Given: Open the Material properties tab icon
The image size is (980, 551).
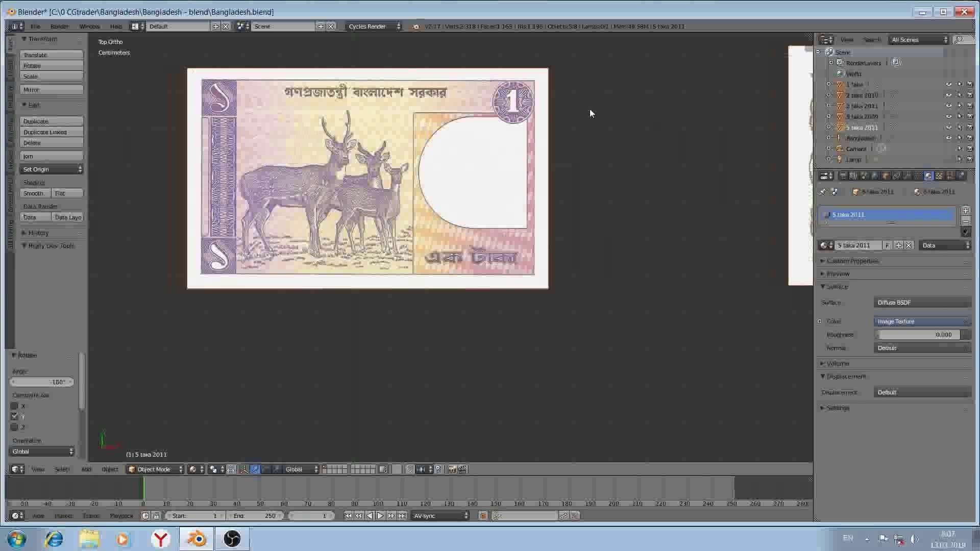Looking at the screenshot, I should click(x=928, y=176).
